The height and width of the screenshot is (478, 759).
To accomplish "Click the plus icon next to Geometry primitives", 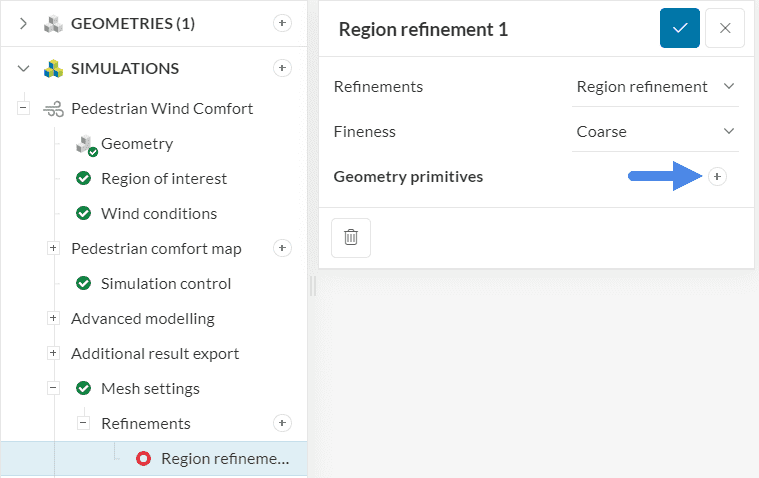I will tap(717, 177).
